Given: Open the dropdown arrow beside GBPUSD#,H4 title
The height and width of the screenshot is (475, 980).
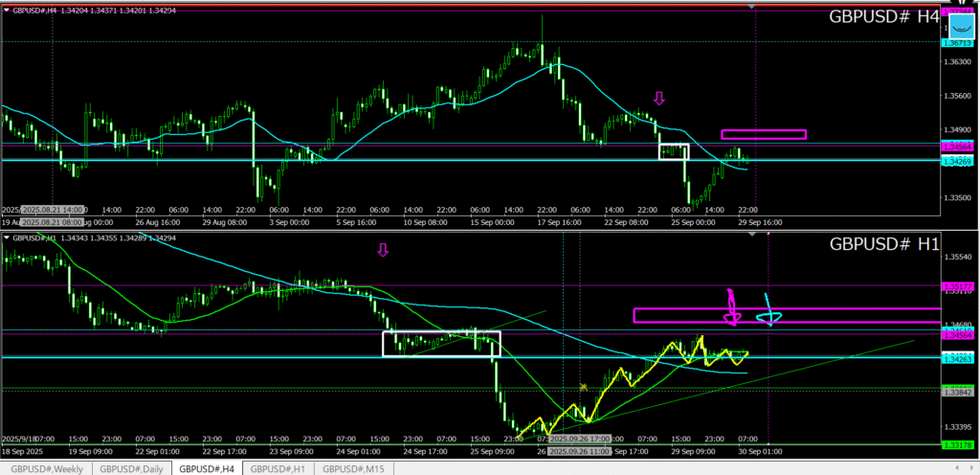Looking at the screenshot, I should click(x=7, y=10).
